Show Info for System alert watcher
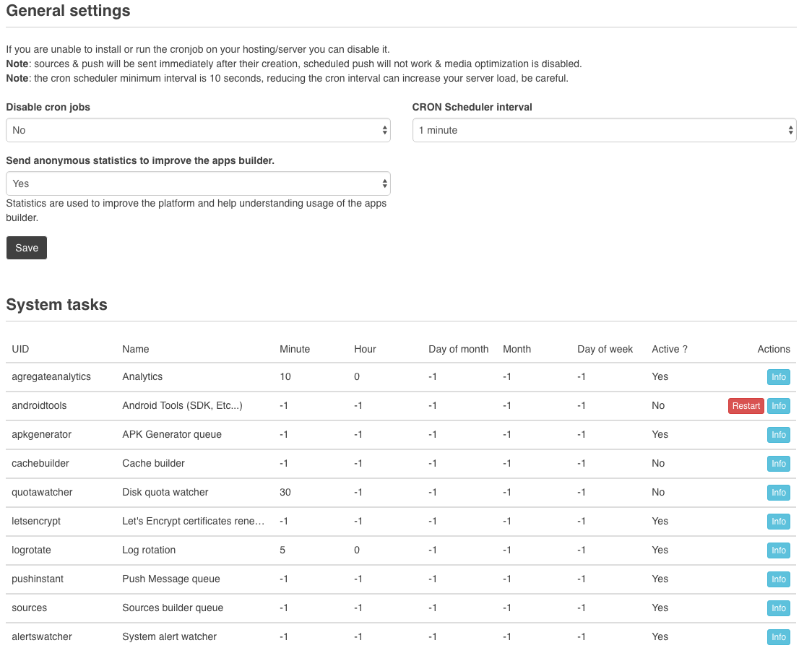Screen dimensions: 812x648 pos(778,637)
